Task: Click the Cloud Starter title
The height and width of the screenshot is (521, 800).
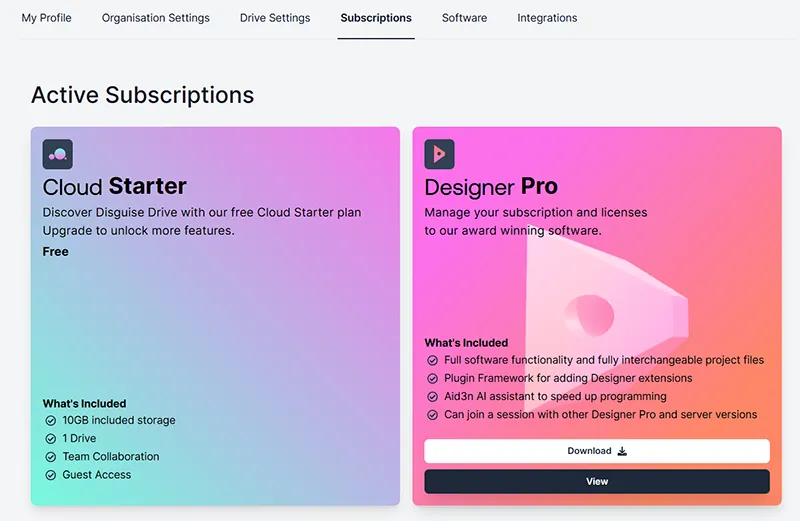Action: pyautogui.click(x=114, y=186)
